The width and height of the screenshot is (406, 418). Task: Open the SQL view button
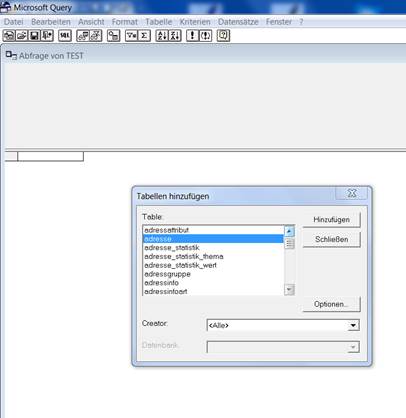(65, 35)
